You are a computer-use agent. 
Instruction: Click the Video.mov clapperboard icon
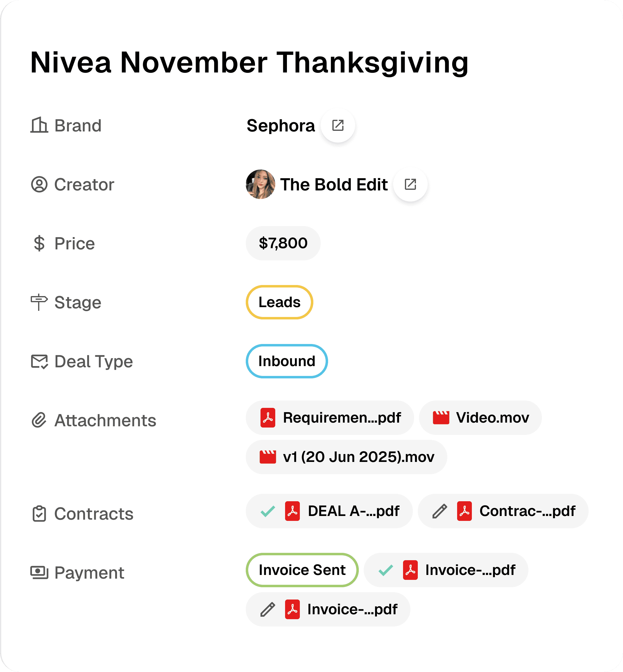click(441, 418)
